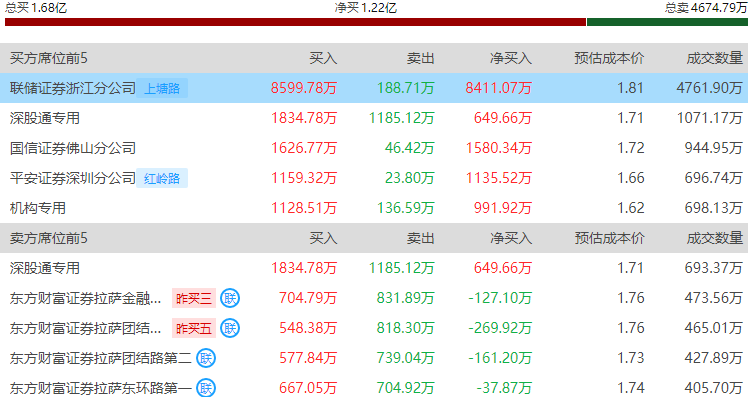Click the 买方席位前5 section header

(49, 58)
